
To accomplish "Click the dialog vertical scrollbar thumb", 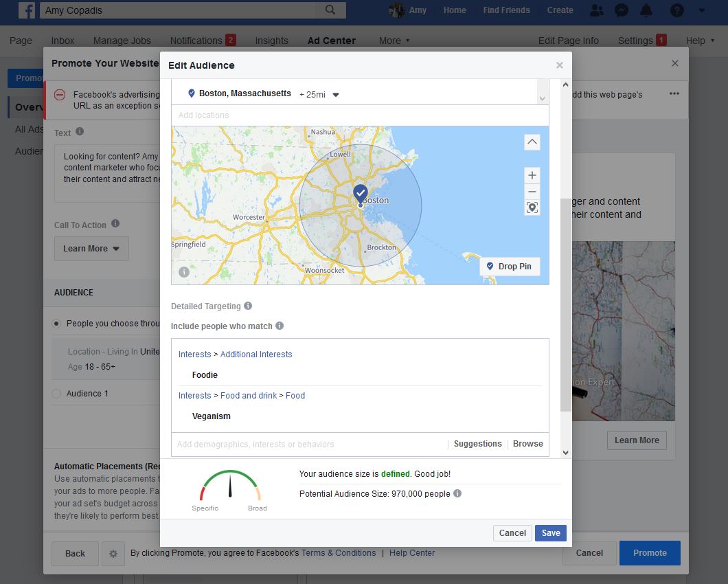I will tap(565, 305).
